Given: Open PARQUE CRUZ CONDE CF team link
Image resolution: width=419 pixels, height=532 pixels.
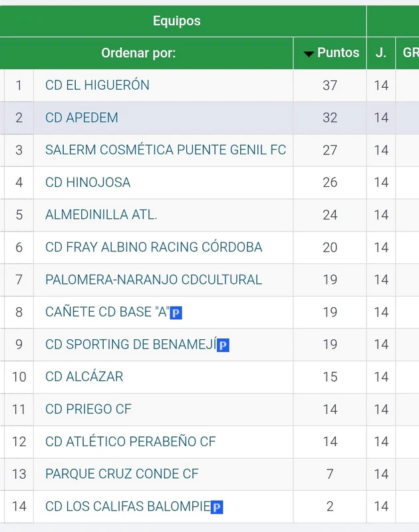Looking at the screenshot, I should 122,474.
